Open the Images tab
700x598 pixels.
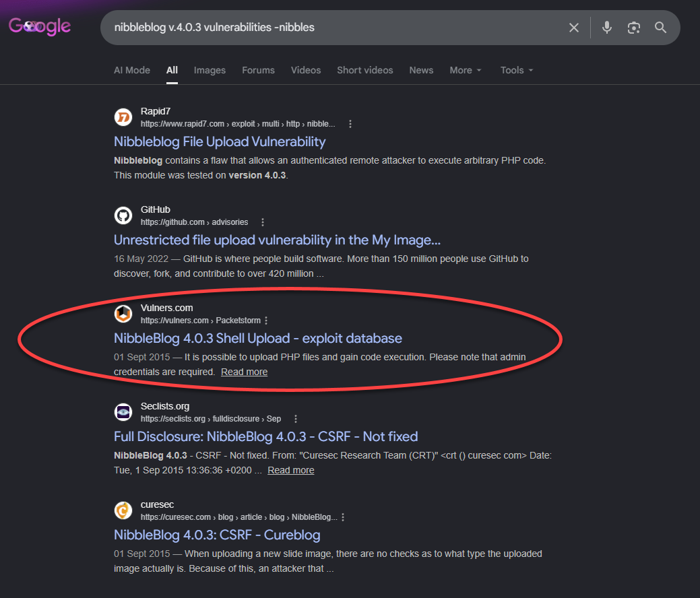click(210, 70)
